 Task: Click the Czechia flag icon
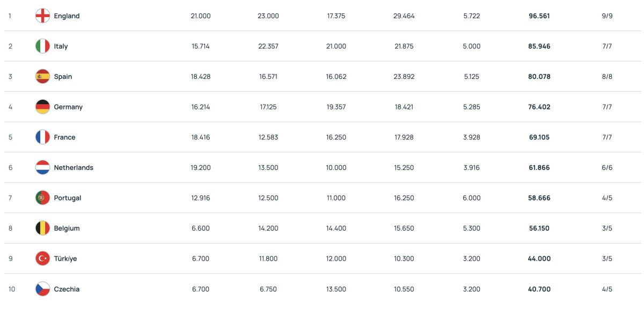42,289
